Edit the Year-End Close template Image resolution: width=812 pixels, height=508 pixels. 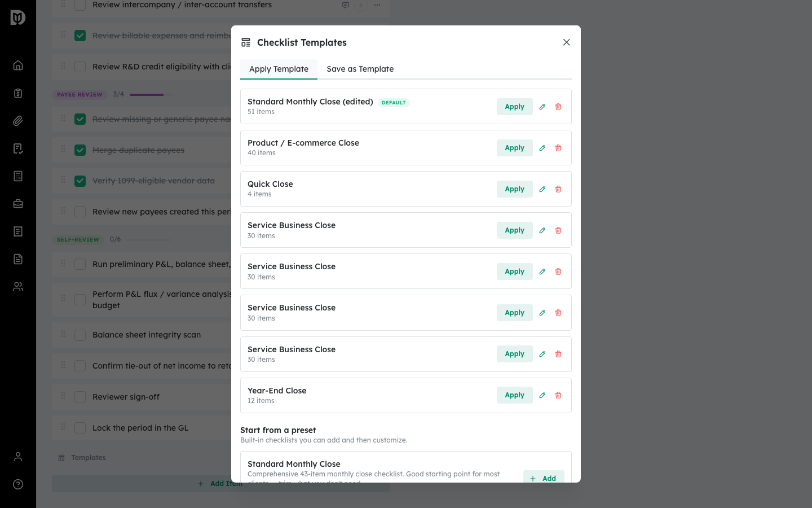[542, 395]
